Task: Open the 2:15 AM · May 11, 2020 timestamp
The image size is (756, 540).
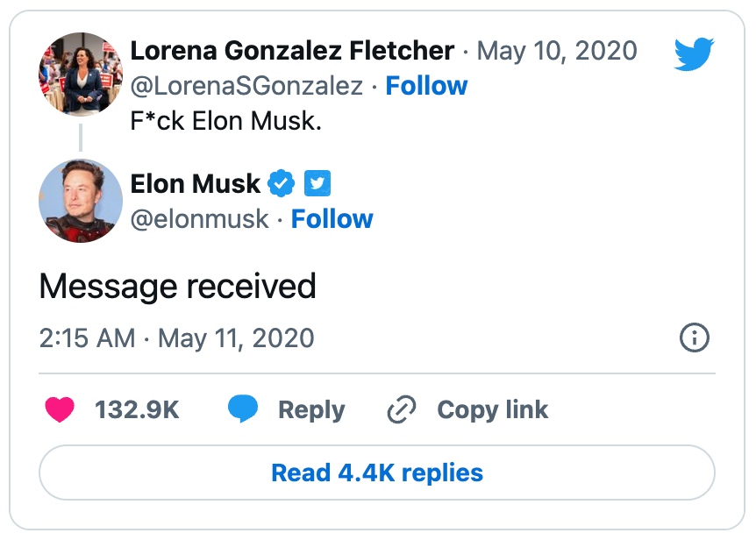Action: (x=176, y=338)
